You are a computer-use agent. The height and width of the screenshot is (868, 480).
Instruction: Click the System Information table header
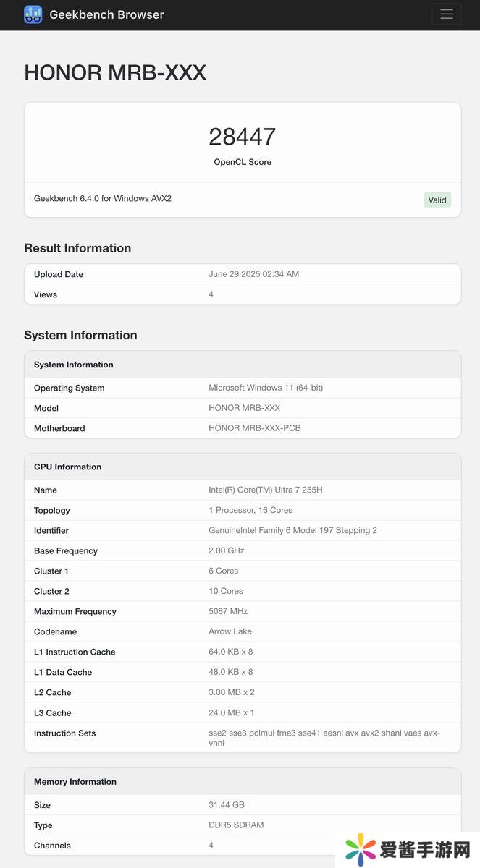tap(74, 365)
